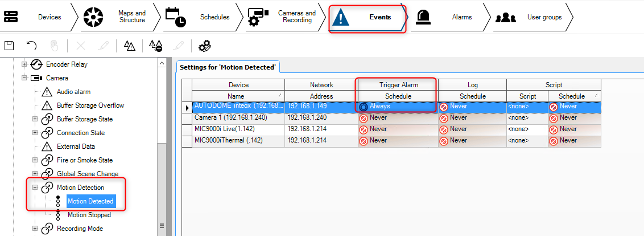Open Trigger Alarm schedule for MIC9000i Live
Screen dimensions: 644x236
click(398, 129)
